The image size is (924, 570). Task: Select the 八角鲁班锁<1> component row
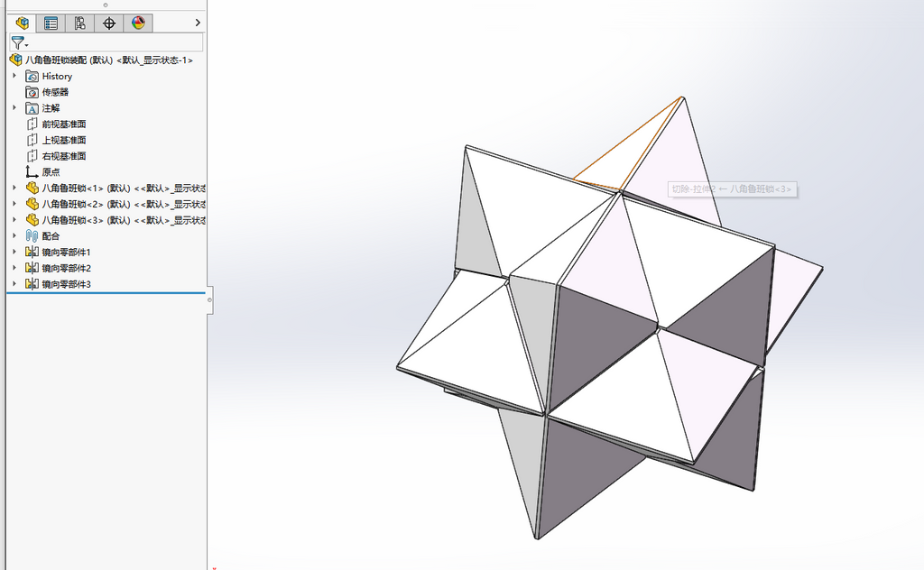pyautogui.click(x=124, y=188)
